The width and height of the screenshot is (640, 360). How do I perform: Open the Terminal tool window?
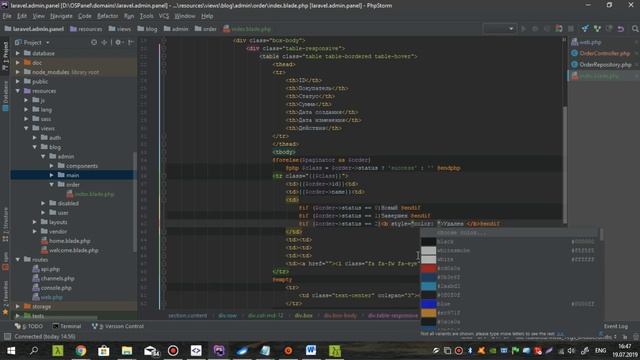pos(67,326)
